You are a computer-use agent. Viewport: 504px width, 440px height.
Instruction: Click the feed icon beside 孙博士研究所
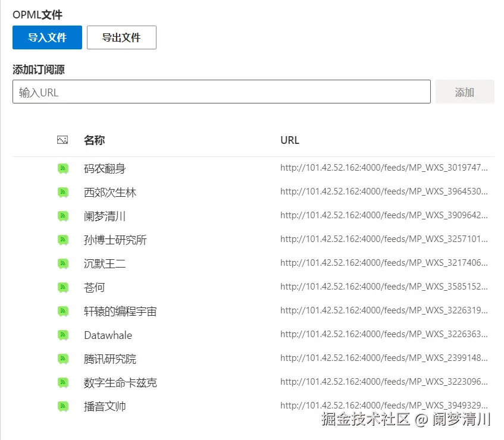(x=63, y=240)
